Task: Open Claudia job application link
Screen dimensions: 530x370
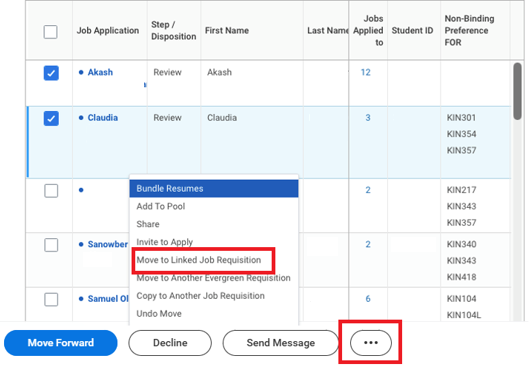Action: pyautogui.click(x=103, y=118)
